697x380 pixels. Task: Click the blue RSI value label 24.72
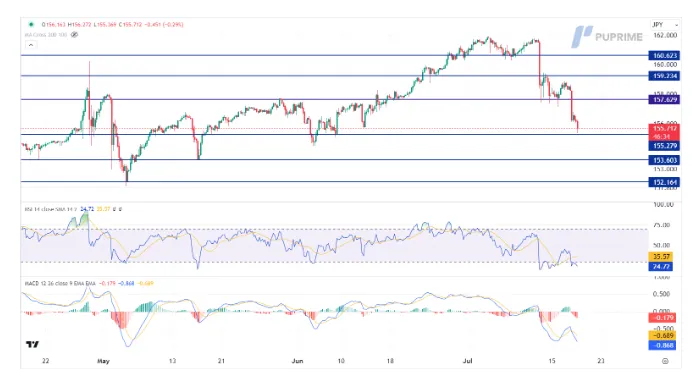click(661, 266)
